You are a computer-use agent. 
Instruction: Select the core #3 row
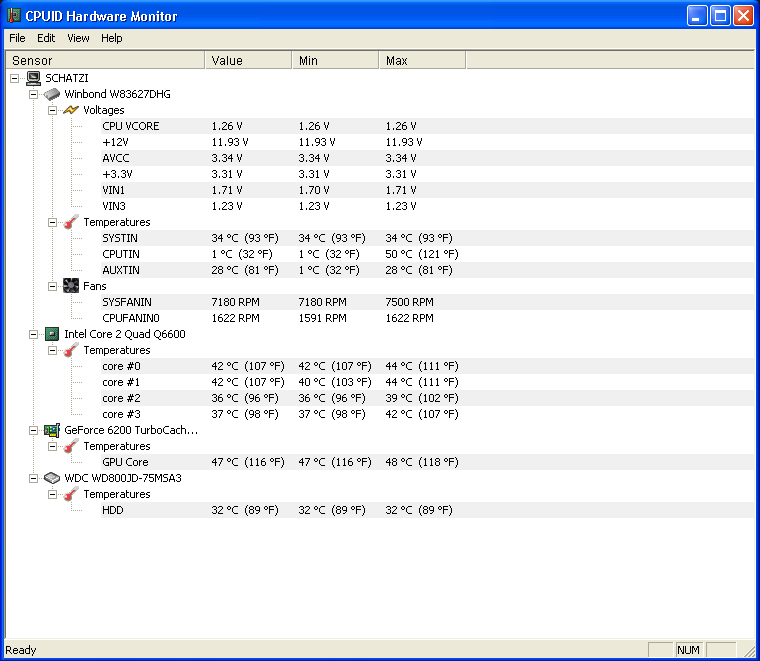[428, 414]
